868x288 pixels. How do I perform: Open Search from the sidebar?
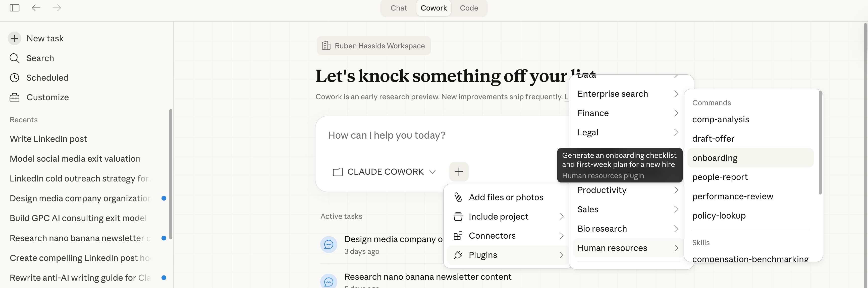pyautogui.click(x=40, y=58)
